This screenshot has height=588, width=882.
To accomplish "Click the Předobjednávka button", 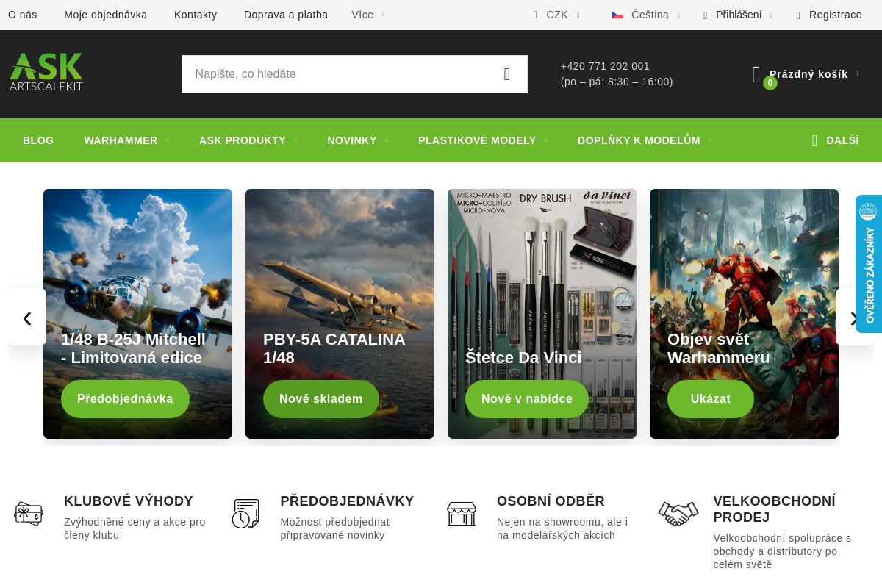I will pyautogui.click(x=125, y=399).
